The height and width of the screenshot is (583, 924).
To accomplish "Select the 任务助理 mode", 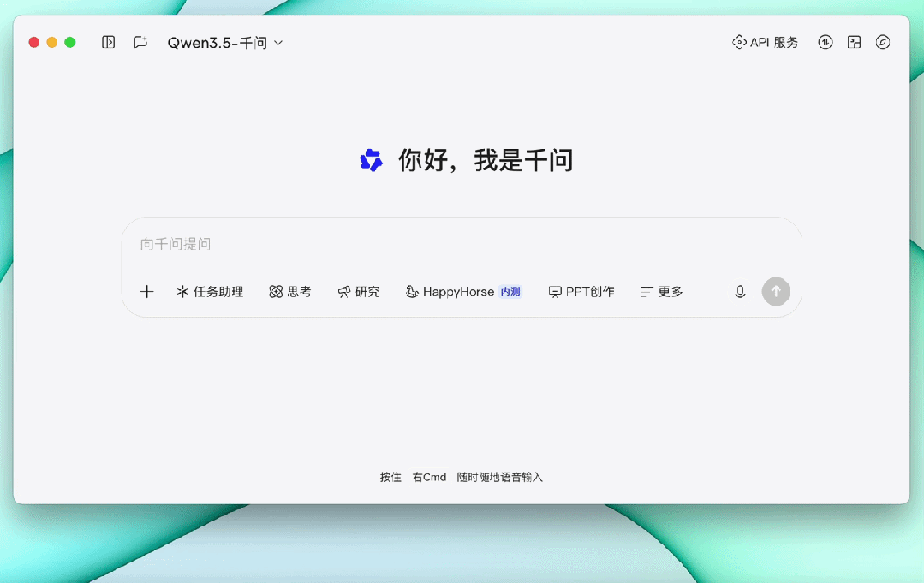I will (210, 291).
